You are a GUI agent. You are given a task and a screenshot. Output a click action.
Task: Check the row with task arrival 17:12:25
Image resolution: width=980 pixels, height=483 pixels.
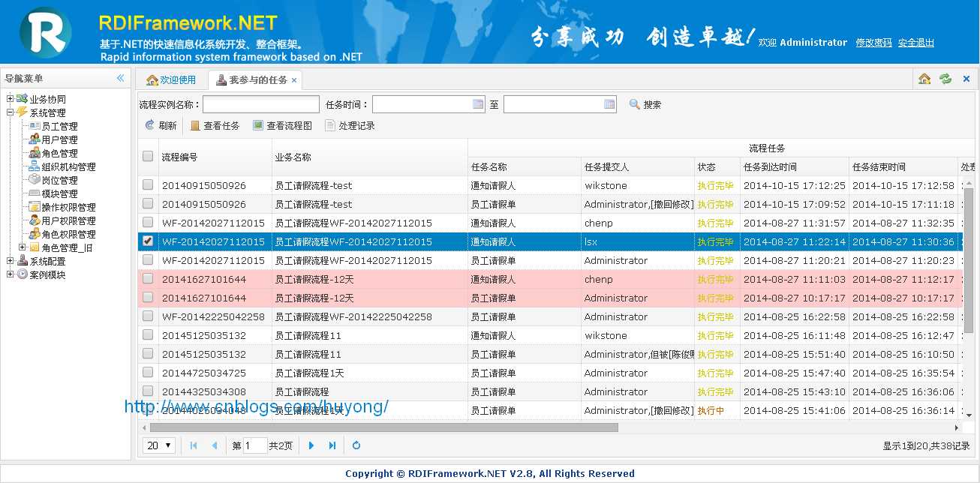click(x=148, y=184)
